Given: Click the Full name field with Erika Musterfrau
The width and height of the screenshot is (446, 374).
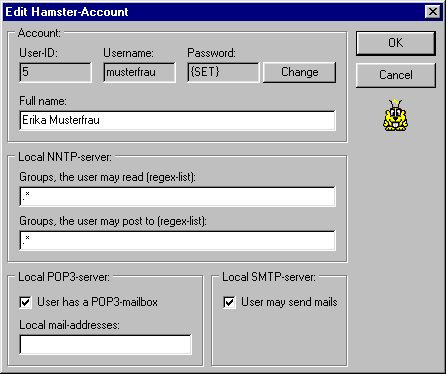Looking at the screenshot, I should tap(177, 120).
